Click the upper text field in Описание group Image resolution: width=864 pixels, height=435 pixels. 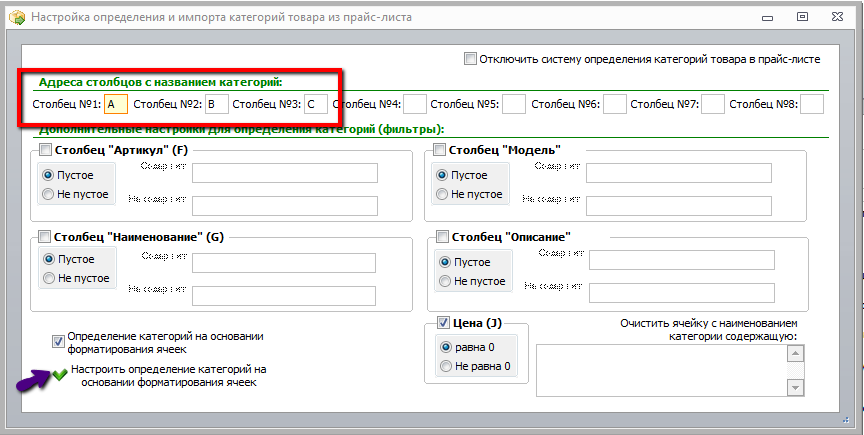click(682, 260)
